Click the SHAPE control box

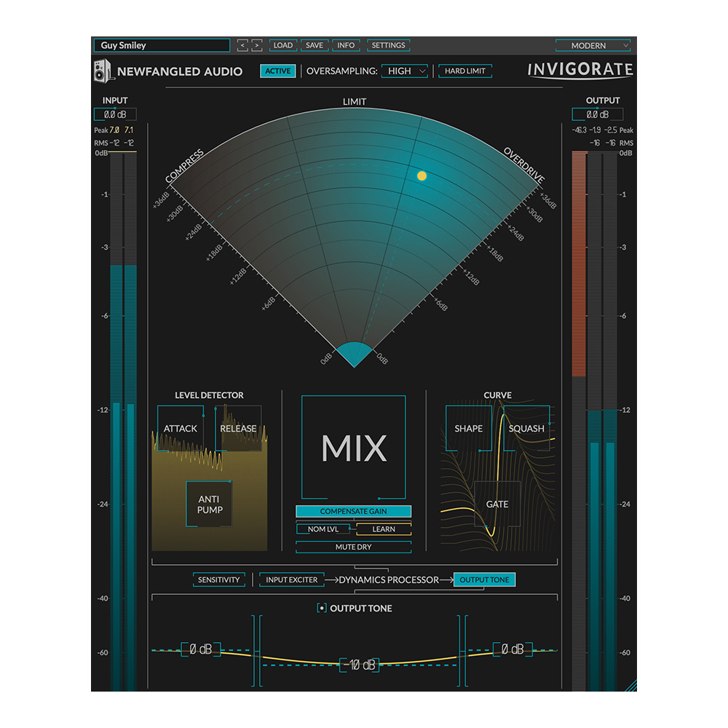click(x=468, y=428)
